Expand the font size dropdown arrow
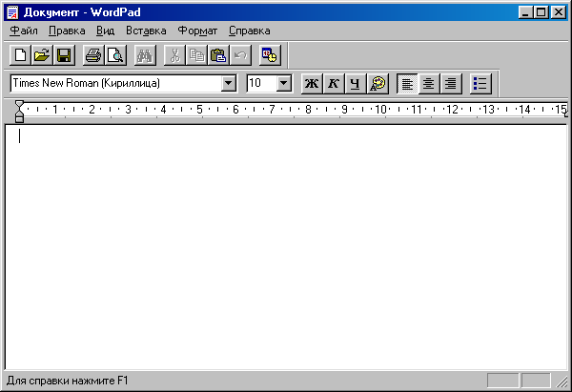This screenshot has width=572, height=392. point(284,83)
